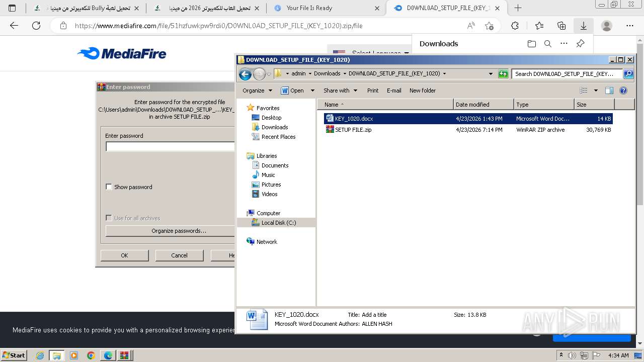Toggle Show password checkbox
The image size is (644, 362).
tap(109, 187)
